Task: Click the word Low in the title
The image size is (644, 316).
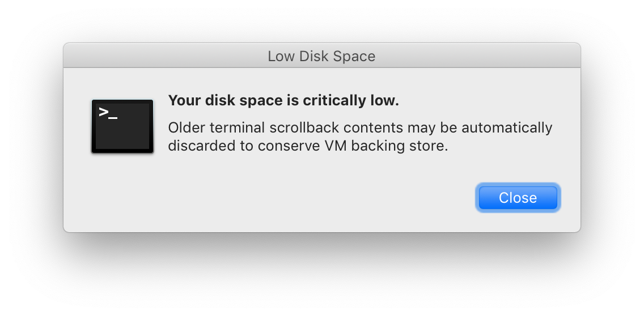Action: point(281,56)
